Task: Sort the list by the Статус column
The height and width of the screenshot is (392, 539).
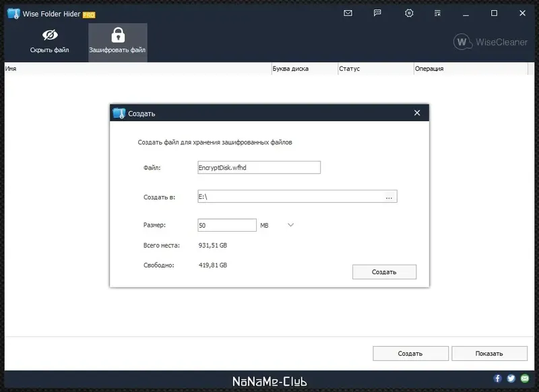Action: 350,68
